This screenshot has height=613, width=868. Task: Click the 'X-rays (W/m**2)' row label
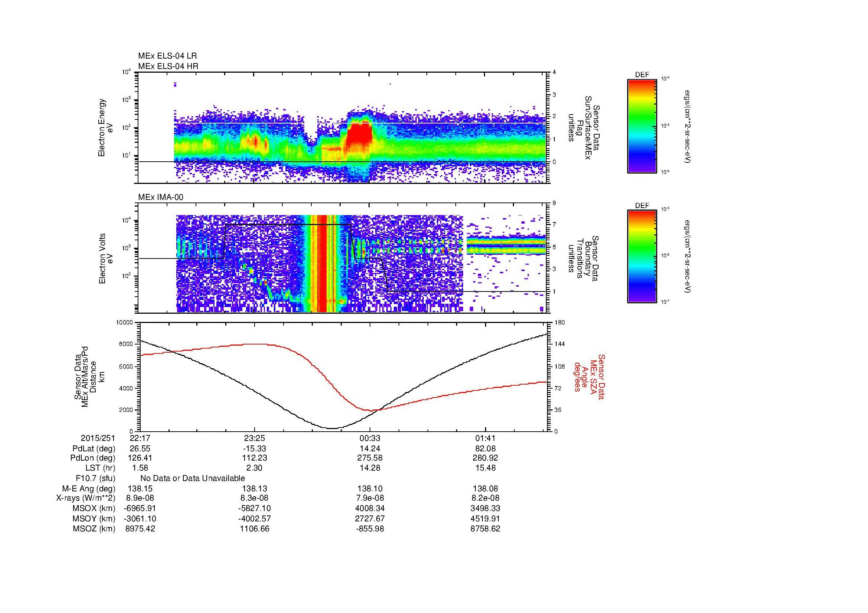point(85,498)
